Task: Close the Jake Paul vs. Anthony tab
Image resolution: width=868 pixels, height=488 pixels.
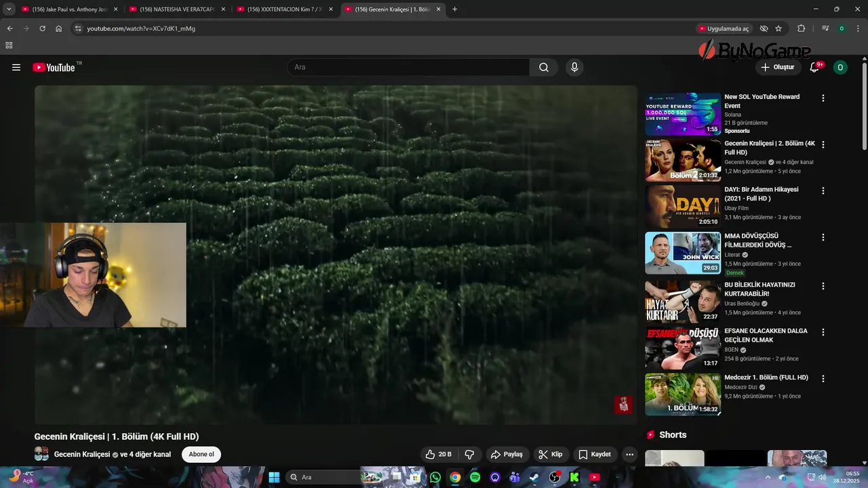Action: (115, 9)
